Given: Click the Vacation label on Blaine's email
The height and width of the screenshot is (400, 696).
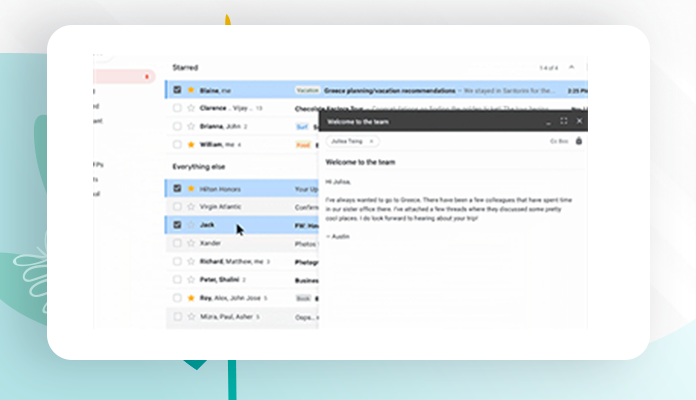Looking at the screenshot, I should [306, 89].
